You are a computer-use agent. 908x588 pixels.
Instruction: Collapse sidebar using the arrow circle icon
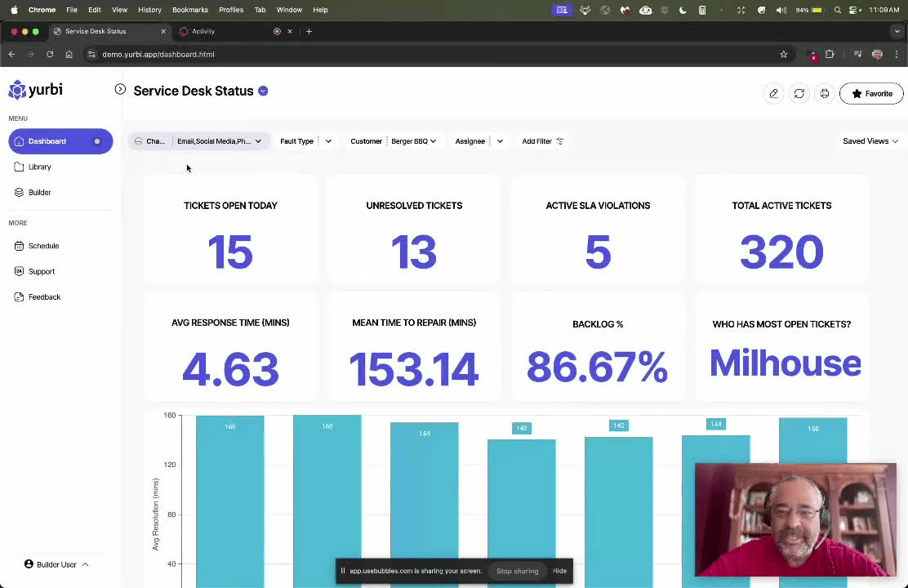click(x=120, y=89)
